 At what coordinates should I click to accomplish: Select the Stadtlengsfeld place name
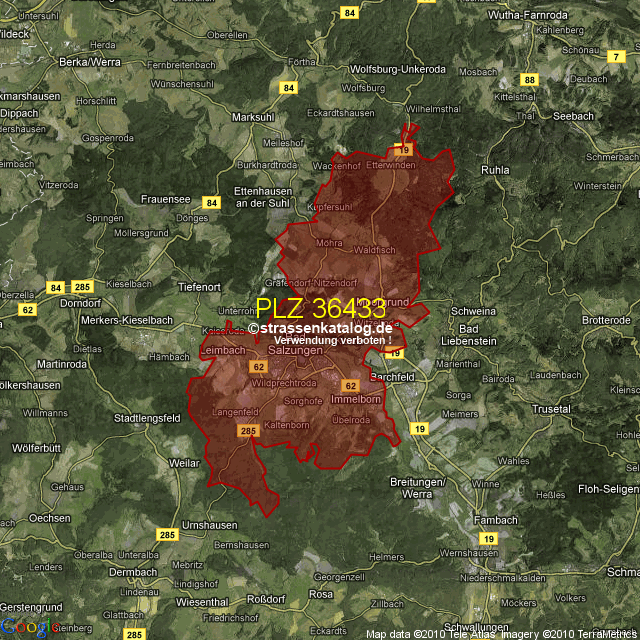tap(150, 417)
